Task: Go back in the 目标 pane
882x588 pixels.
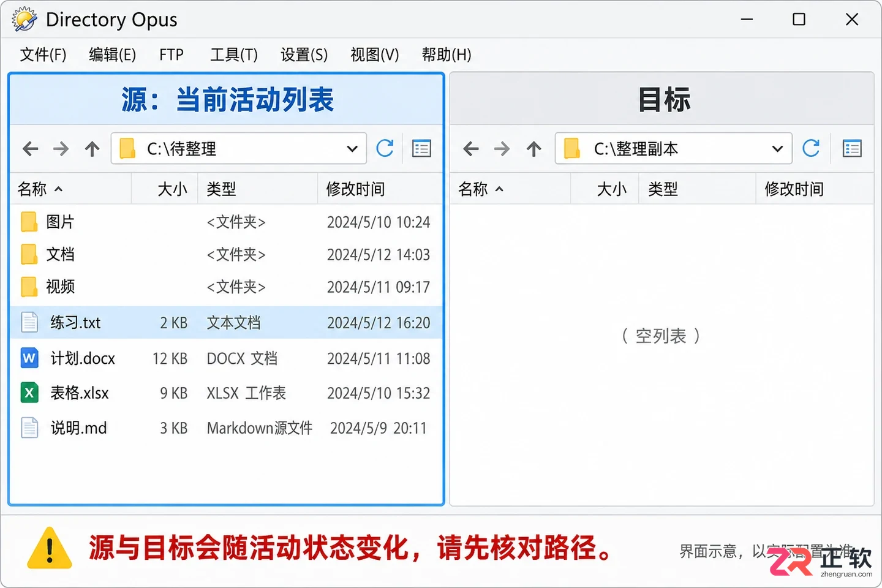Action: point(471,149)
